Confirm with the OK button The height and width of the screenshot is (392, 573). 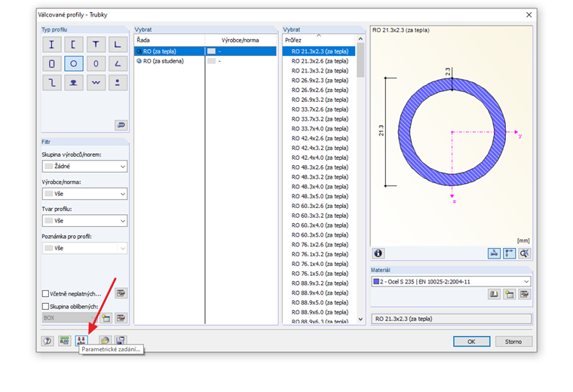[x=471, y=341]
